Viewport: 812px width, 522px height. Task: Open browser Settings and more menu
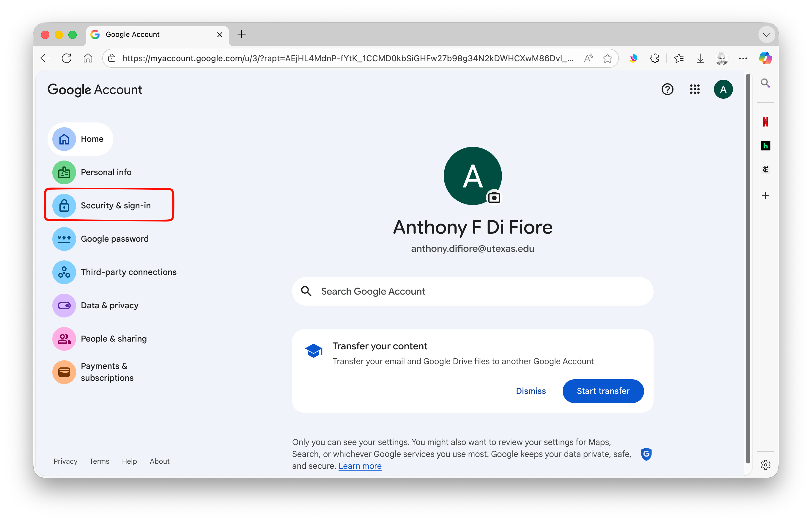point(743,58)
